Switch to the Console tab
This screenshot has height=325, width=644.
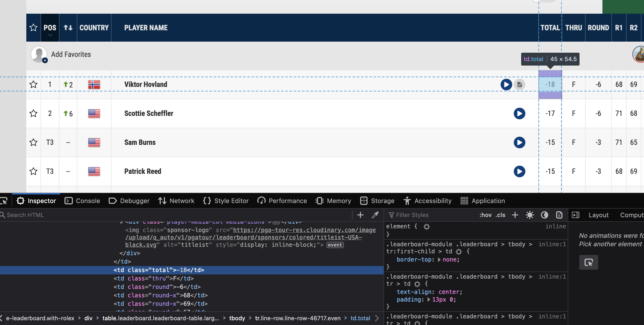click(82, 201)
